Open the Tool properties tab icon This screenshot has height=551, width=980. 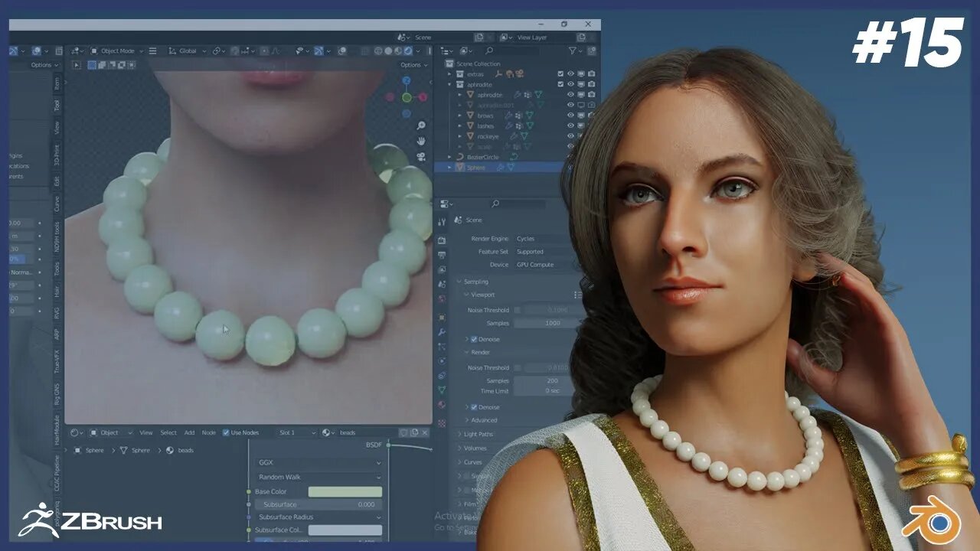click(442, 222)
